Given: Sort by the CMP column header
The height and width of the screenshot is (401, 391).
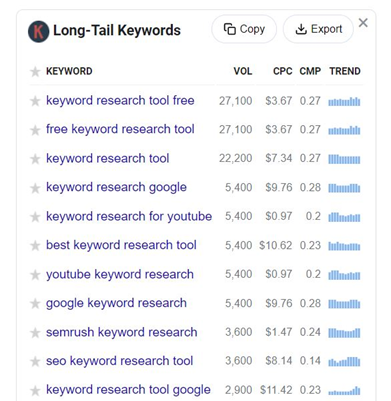Looking at the screenshot, I should (310, 71).
